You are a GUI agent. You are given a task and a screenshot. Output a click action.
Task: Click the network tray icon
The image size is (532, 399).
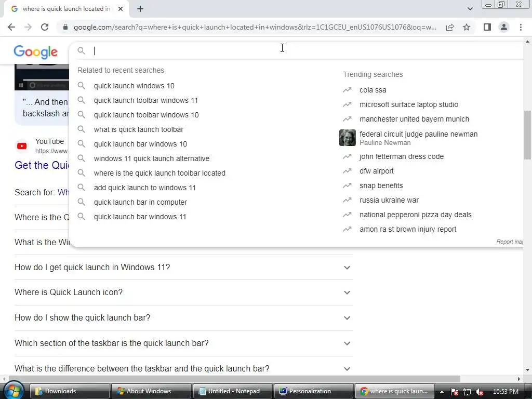[x=467, y=392]
